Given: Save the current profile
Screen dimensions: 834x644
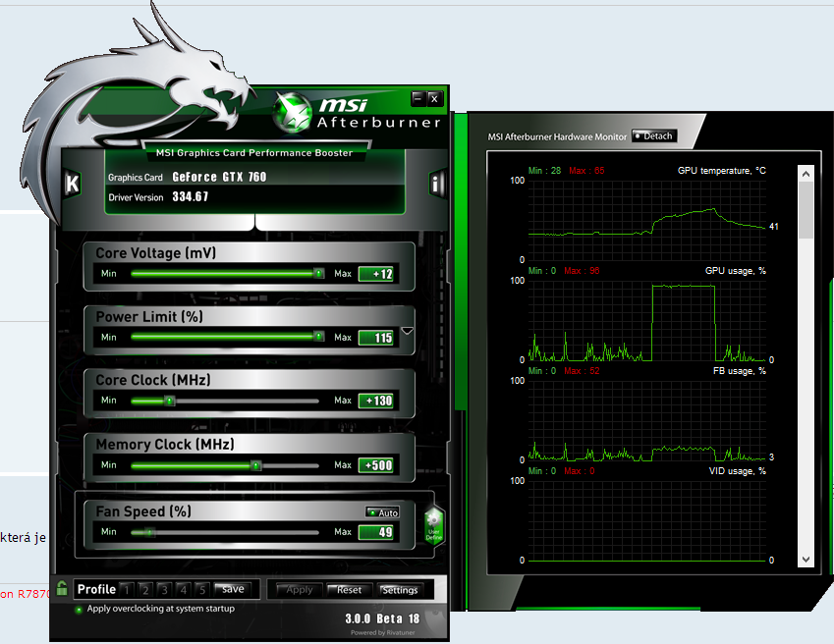Looking at the screenshot, I should click(233, 589).
